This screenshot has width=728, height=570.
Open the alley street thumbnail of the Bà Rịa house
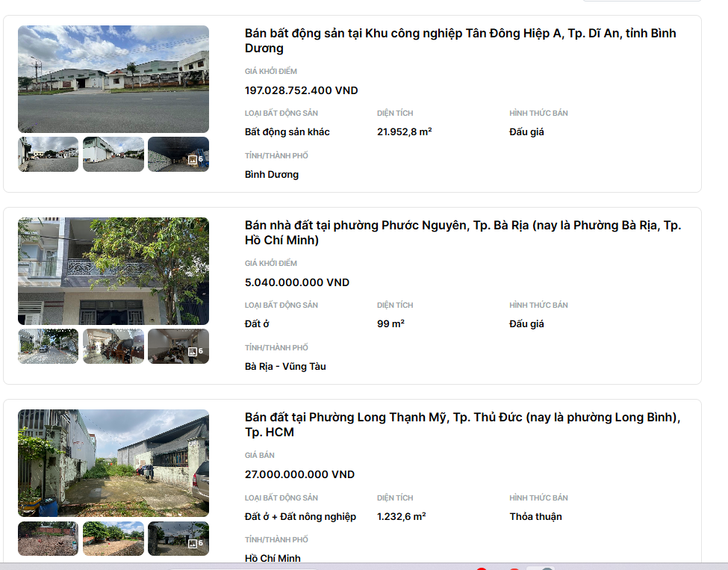[x=48, y=347]
